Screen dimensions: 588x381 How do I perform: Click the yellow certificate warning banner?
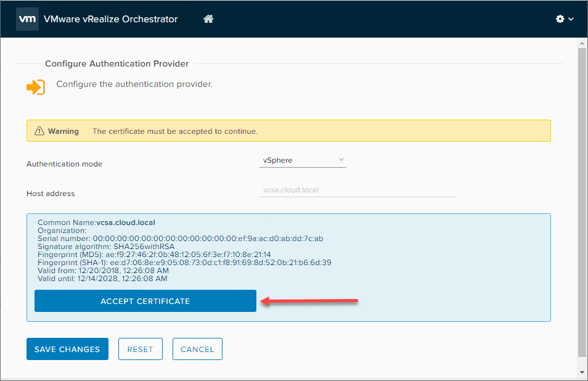(x=288, y=130)
